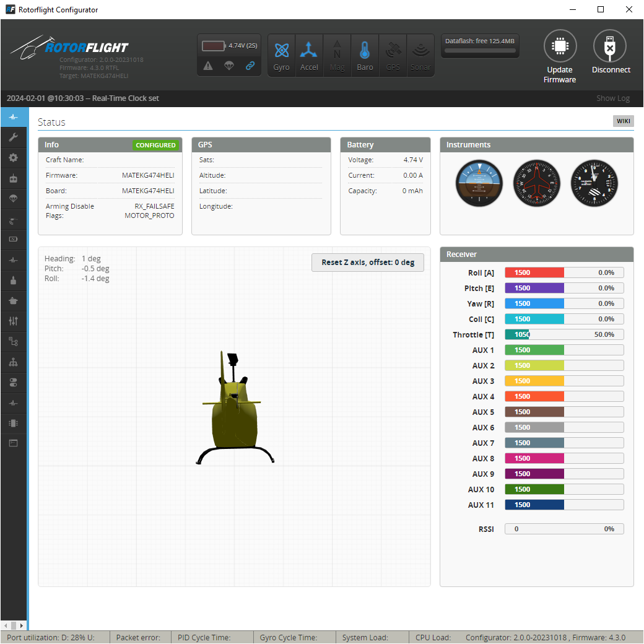Show Log in the header bar
The height and width of the screenshot is (644, 644).
(x=612, y=98)
